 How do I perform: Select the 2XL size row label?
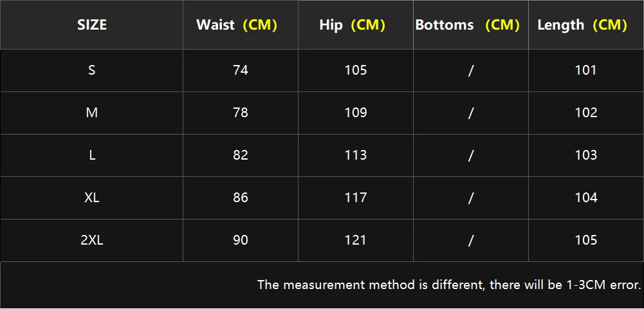(91, 240)
